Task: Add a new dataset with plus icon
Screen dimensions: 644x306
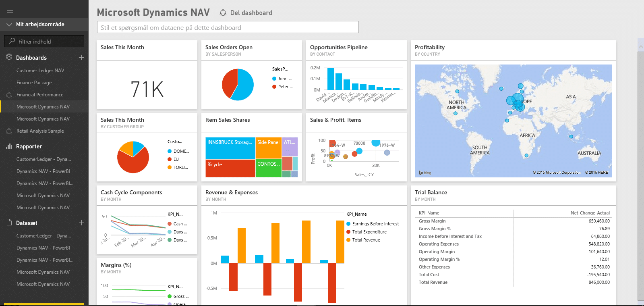Action: coord(81,223)
